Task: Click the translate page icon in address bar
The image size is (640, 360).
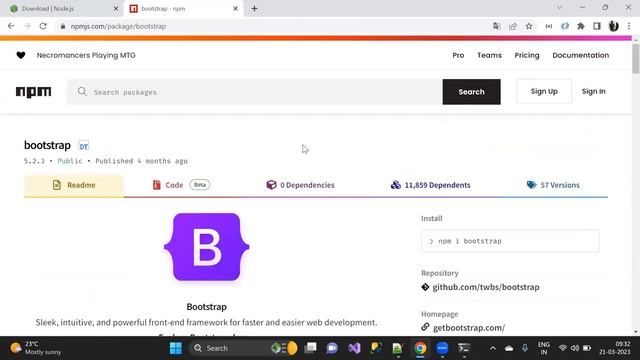Action: pyautogui.click(x=497, y=26)
